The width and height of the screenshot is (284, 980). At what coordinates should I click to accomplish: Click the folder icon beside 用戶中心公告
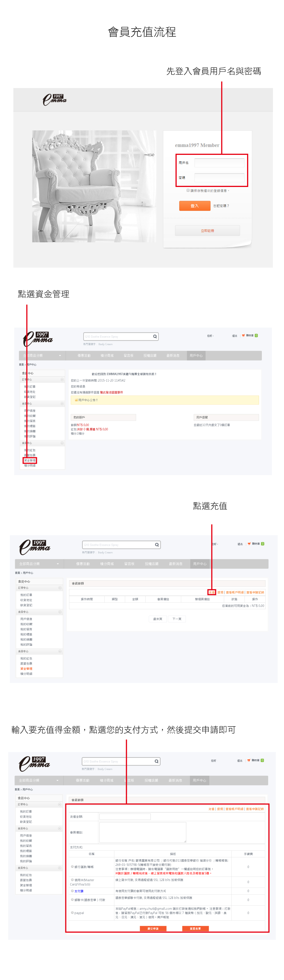point(76,400)
